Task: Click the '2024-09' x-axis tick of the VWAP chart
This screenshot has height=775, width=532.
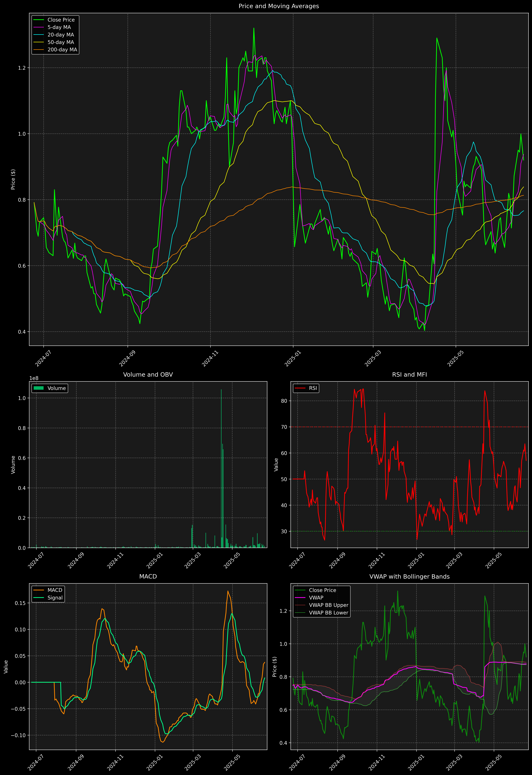Action: point(337,762)
